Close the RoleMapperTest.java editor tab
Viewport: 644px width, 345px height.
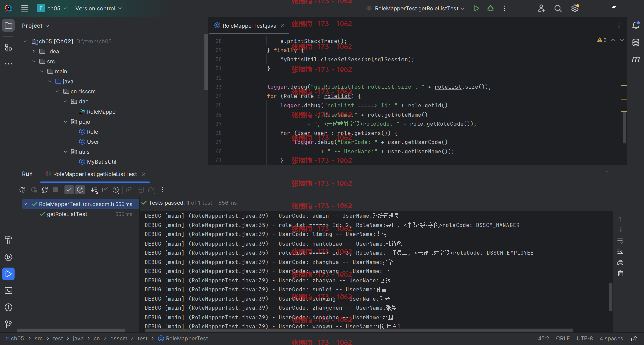[x=283, y=26]
